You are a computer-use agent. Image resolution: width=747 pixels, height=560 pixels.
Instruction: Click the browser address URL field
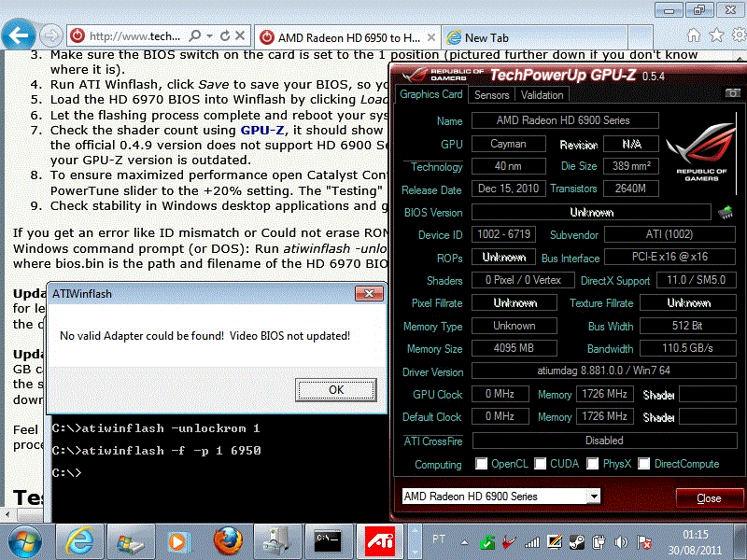135,35
